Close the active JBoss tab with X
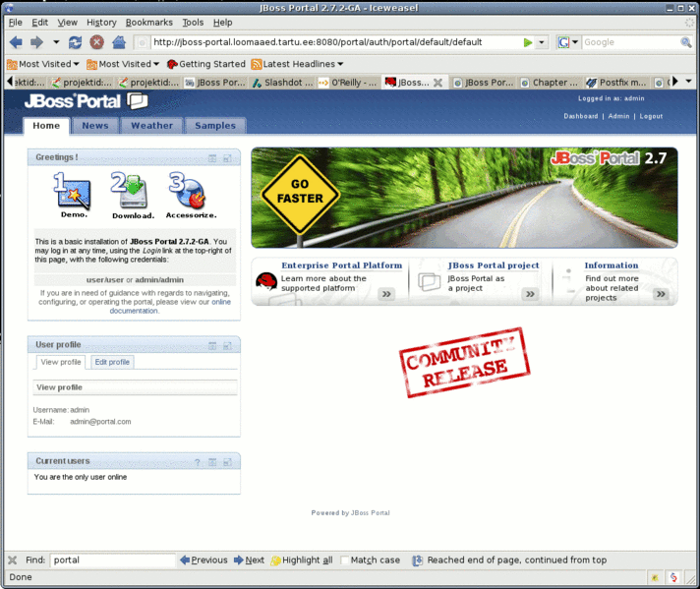The image size is (700, 589). [437, 83]
